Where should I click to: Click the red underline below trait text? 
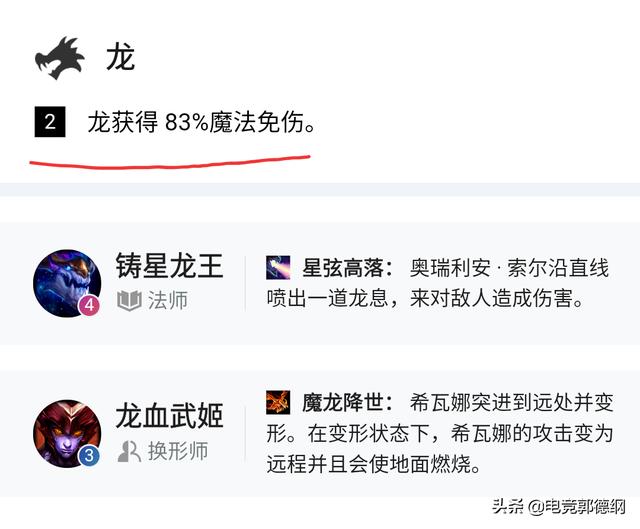click(170, 162)
